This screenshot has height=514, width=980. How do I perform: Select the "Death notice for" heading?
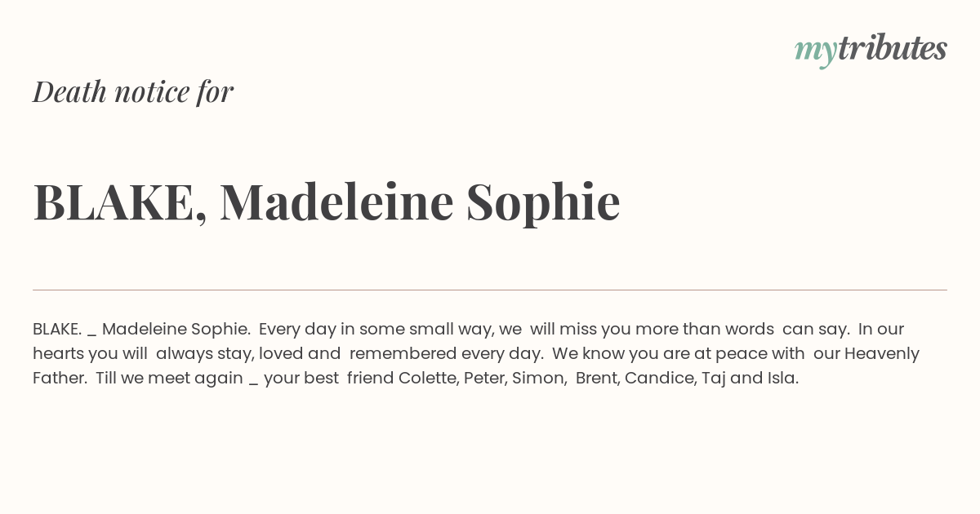[133, 91]
